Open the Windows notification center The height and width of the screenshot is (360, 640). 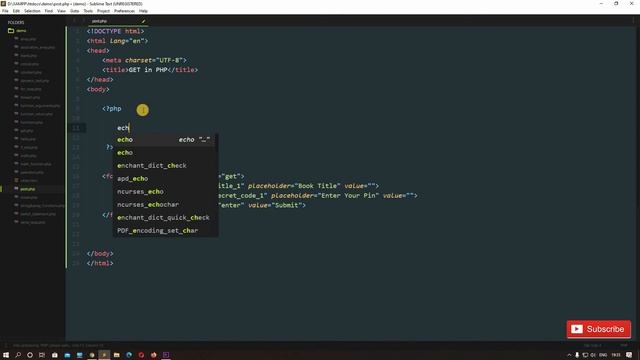click(629, 355)
